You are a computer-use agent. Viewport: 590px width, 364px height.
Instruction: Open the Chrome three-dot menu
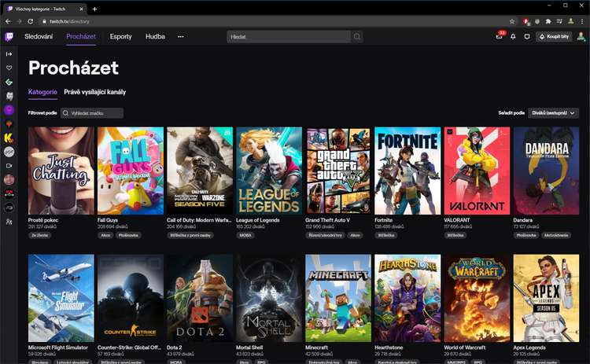point(582,21)
